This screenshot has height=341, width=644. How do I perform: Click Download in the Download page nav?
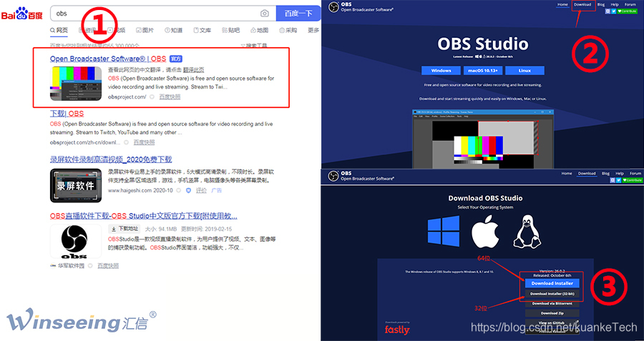(587, 174)
